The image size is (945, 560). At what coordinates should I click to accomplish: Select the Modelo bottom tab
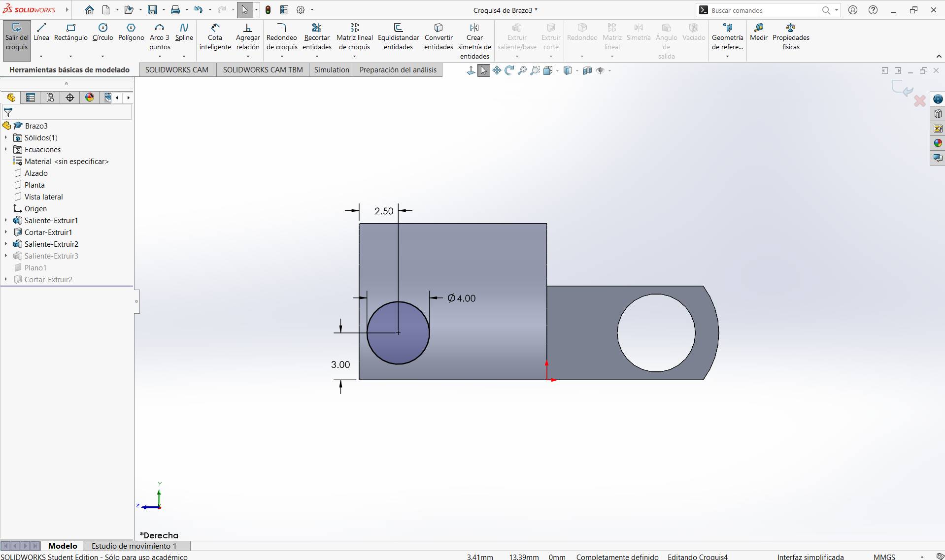coord(63,546)
